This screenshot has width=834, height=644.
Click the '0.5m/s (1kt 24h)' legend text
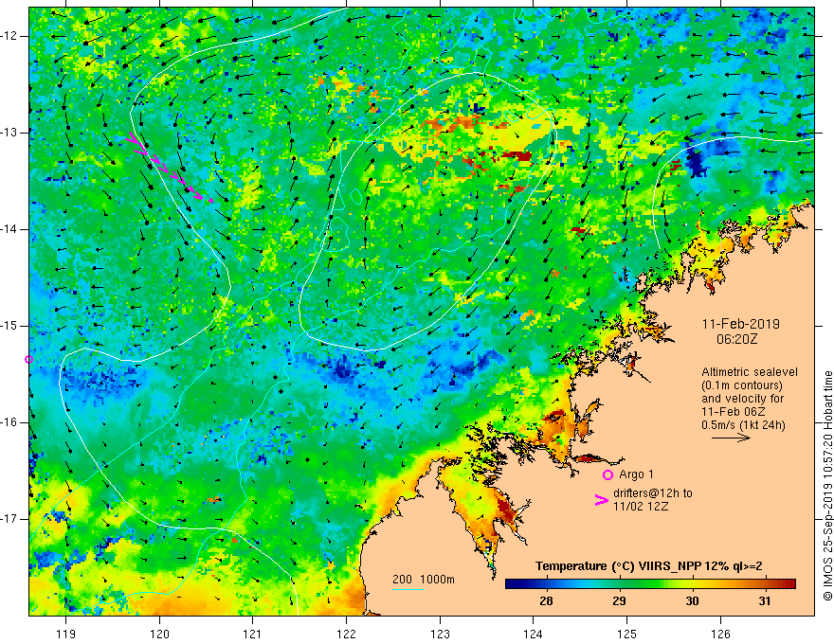click(743, 425)
